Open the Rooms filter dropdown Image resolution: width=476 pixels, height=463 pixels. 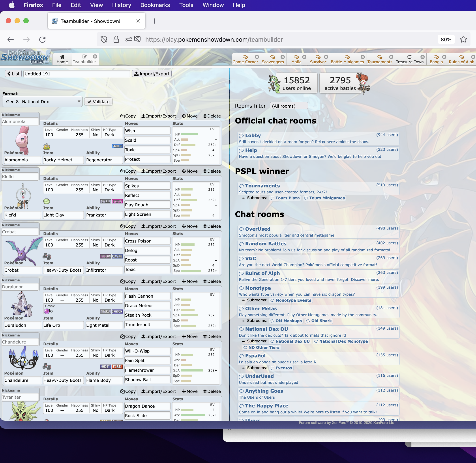tap(289, 106)
